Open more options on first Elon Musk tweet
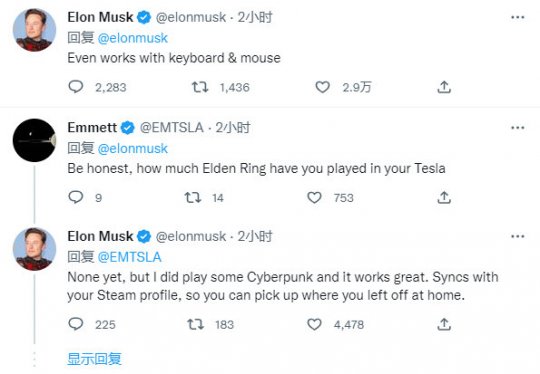Screen dimensions: 540x374 518,17
